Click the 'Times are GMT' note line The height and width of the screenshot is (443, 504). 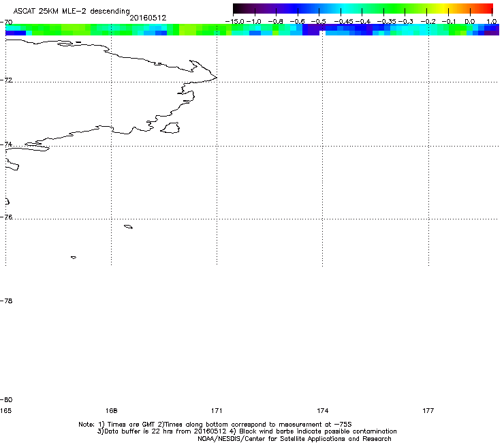pos(215,425)
